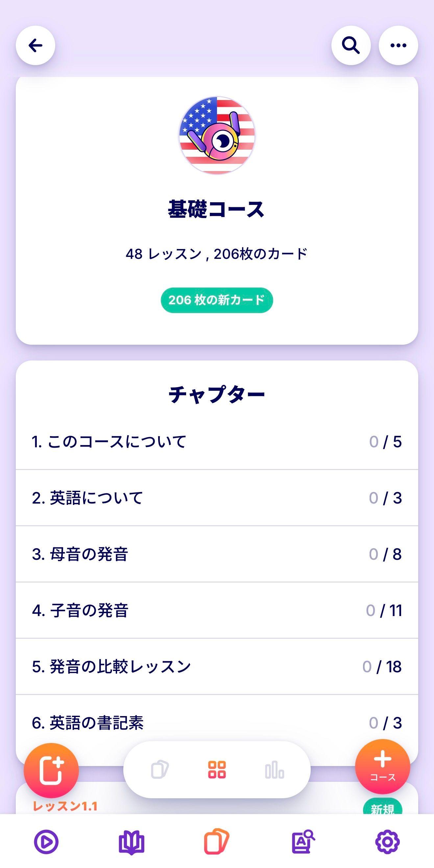Open the flashcards tab in bottom navigation
This screenshot has height=868, width=434.
pos(217,842)
